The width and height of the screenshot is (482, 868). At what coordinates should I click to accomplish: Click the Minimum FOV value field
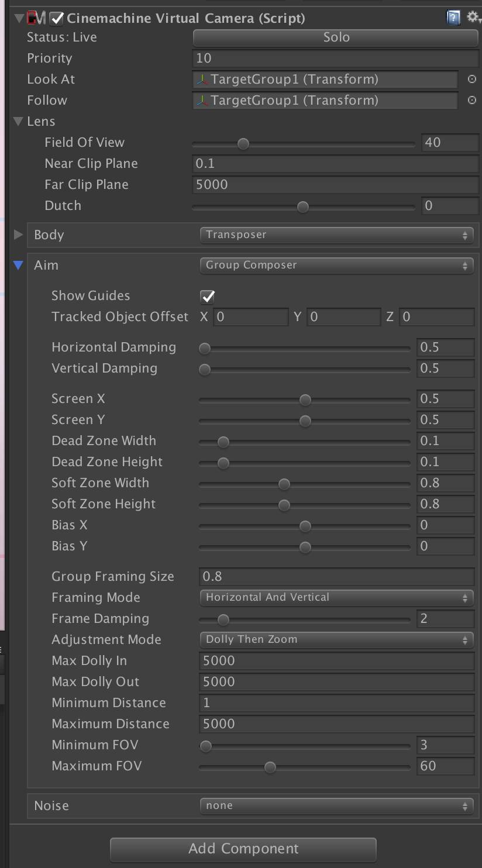[446, 745]
